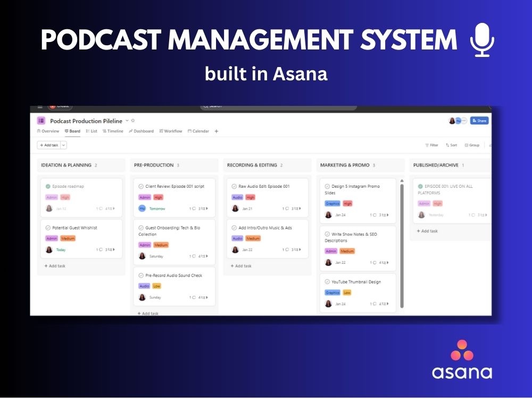Open comments on Raw Audio Edit card
This screenshot has height=399, width=532.
285,209
